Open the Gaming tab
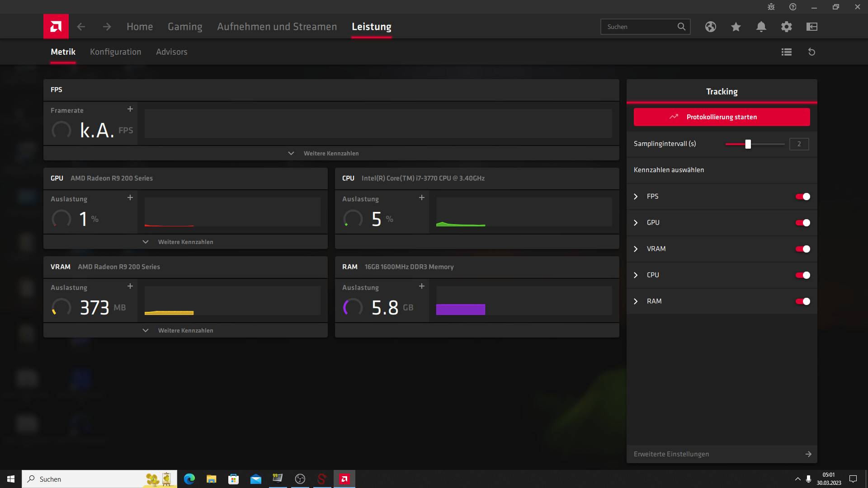Screen dimensions: 868x488 tap(185, 27)
